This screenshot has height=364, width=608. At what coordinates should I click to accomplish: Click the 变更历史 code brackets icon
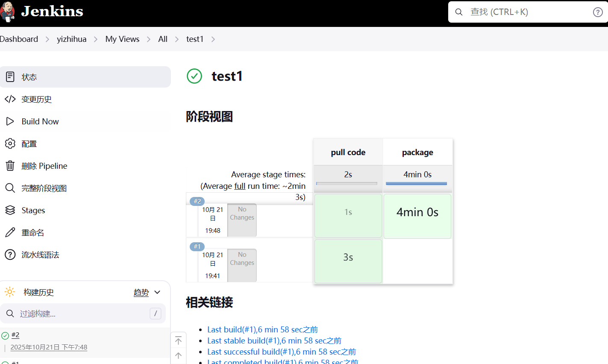point(10,99)
